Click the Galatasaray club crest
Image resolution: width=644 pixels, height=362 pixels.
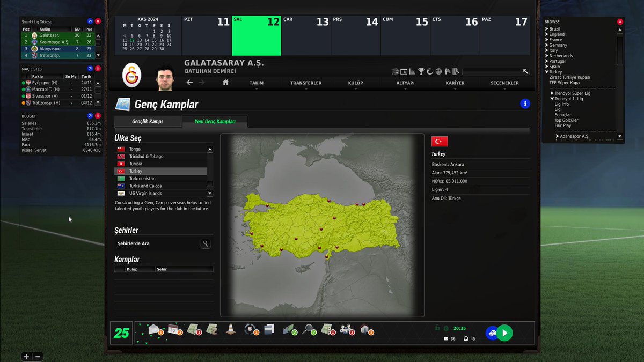[131, 76]
